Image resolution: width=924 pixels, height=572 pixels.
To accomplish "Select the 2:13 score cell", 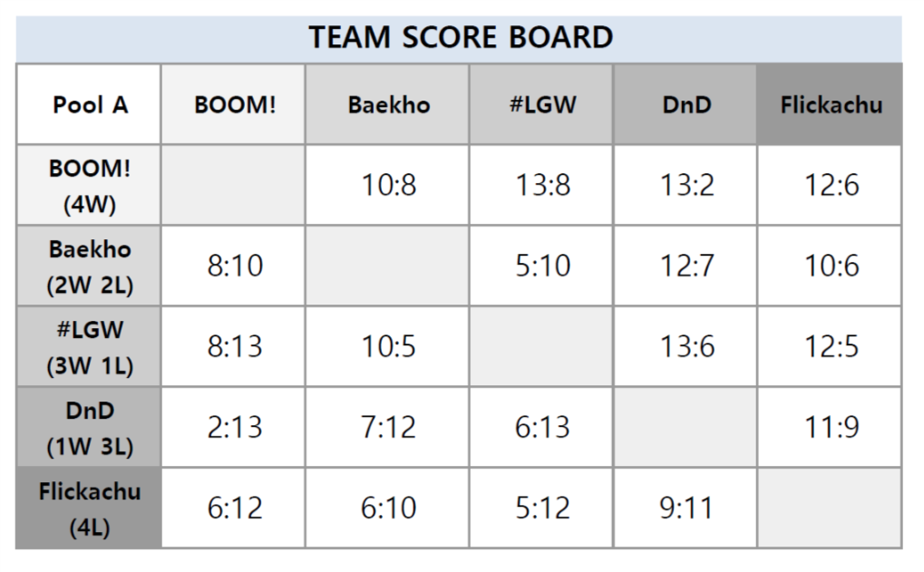I will point(233,427).
